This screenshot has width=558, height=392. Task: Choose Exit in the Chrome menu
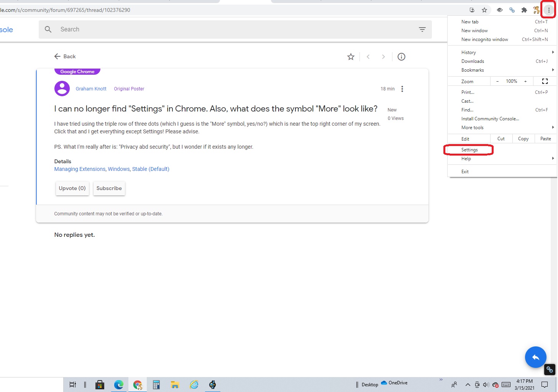point(502,172)
